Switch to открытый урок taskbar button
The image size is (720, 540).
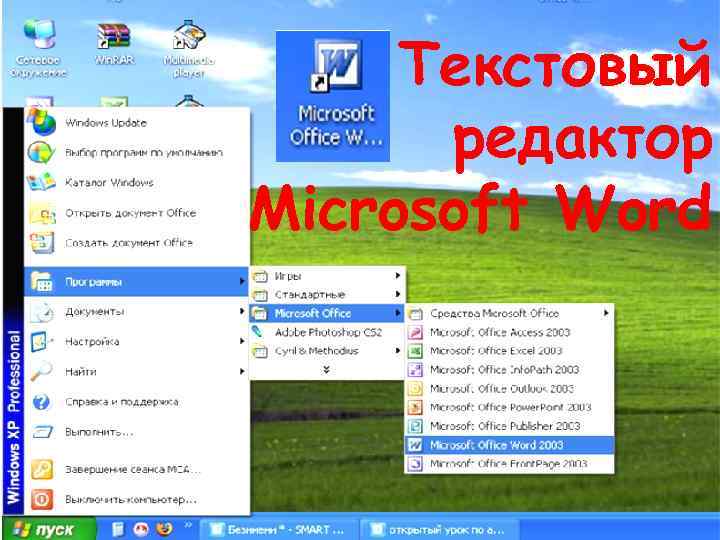tap(440, 529)
